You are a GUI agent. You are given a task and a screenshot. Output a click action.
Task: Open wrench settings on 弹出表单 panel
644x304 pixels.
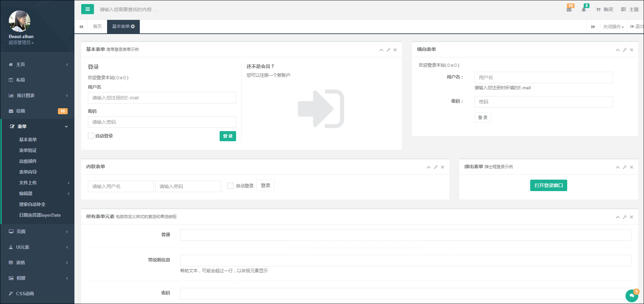(625, 167)
